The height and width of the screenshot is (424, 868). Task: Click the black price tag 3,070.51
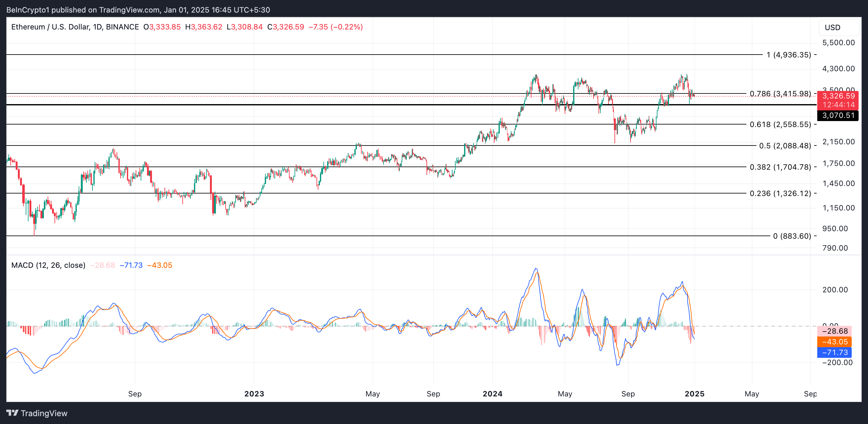tap(838, 116)
